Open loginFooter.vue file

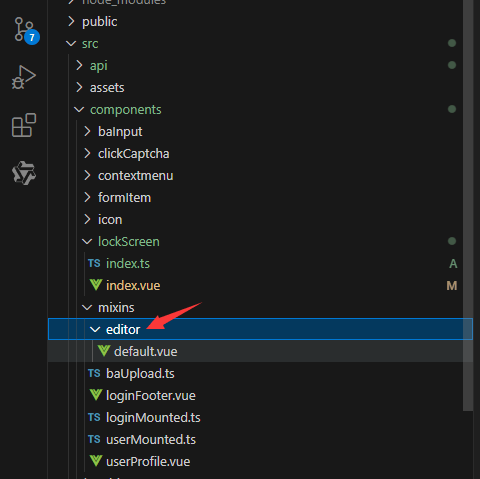tap(151, 396)
